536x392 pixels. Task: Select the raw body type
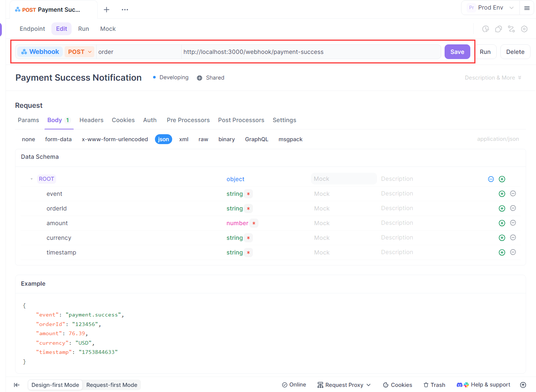click(203, 139)
